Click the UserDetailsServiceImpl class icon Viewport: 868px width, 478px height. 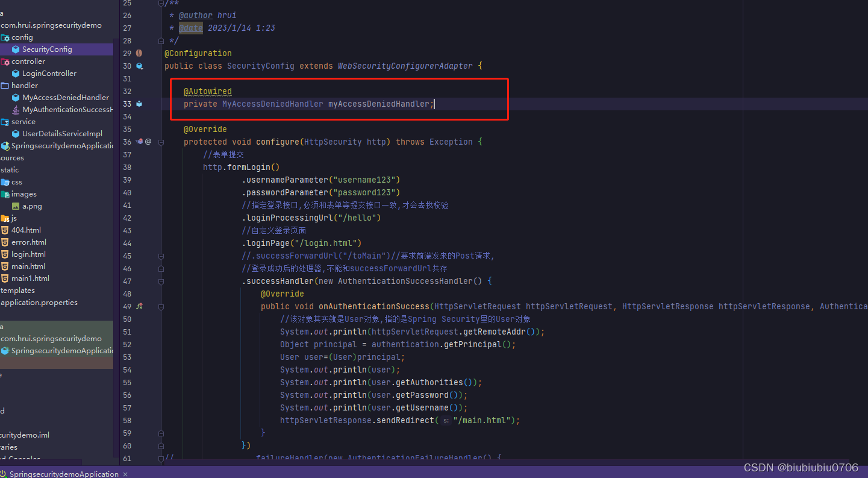pyautogui.click(x=16, y=134)
